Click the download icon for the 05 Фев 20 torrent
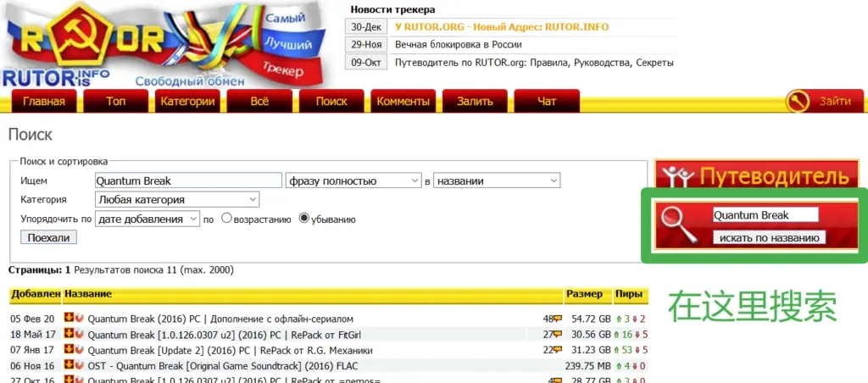 pyautogui.click(x=70, y=318)
